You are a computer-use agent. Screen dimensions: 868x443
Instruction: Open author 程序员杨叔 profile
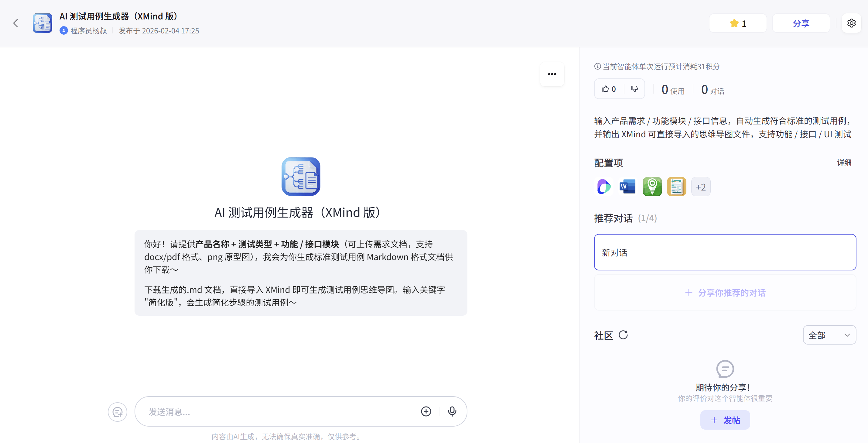(83, 31)
